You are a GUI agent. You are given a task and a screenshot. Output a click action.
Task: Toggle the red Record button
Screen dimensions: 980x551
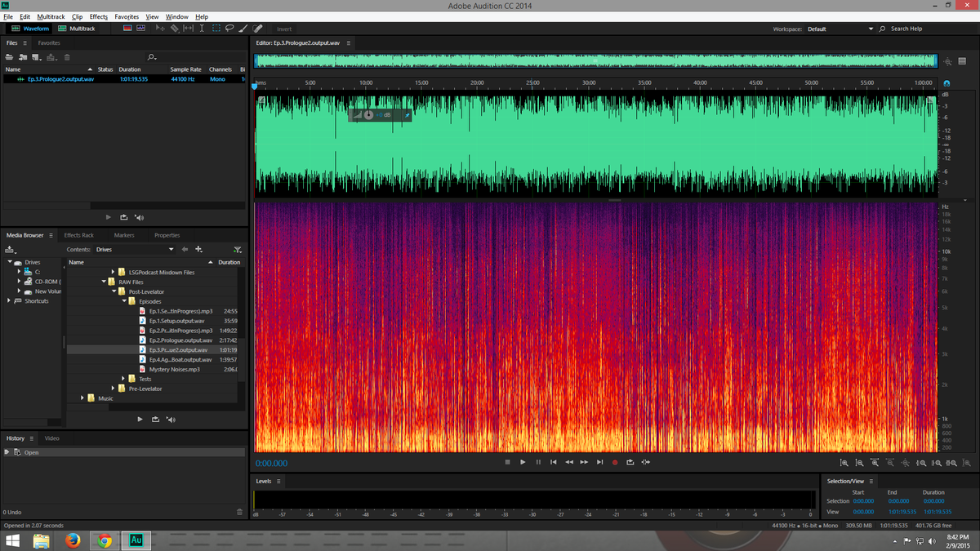coord(615,462)
